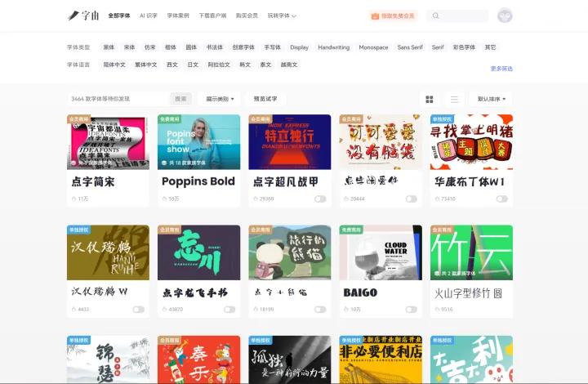Click the magnifier icon in the search box

435,16
